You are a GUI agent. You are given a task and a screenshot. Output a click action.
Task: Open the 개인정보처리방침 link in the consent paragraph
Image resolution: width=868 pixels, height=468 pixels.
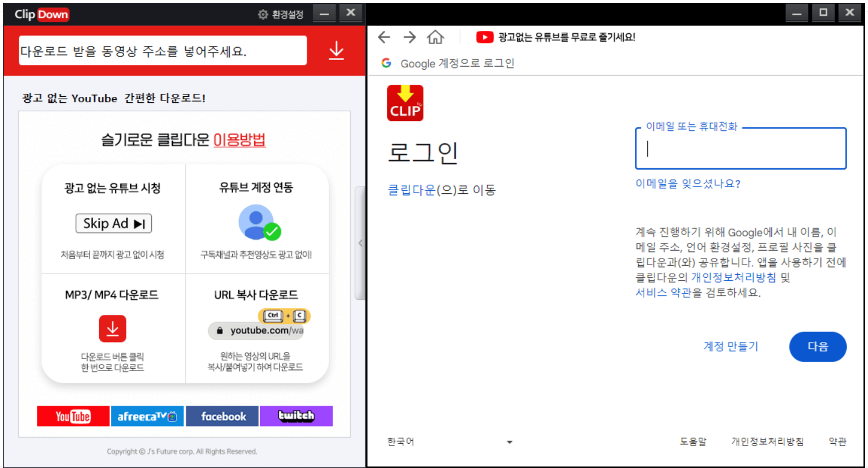[733, 278]
